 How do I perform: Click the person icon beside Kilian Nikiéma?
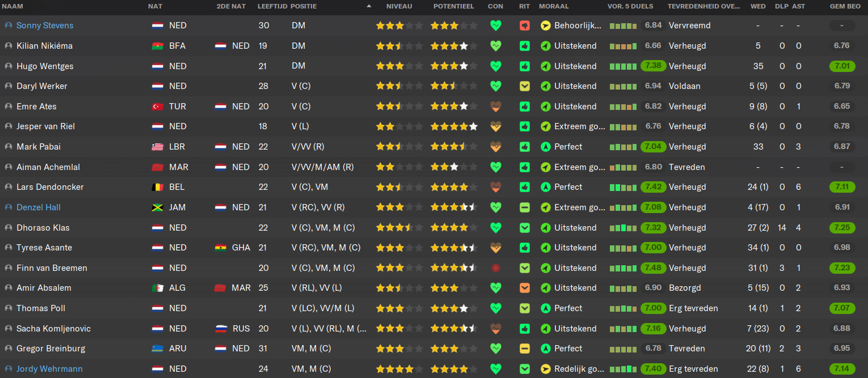(x=9, y=46)
